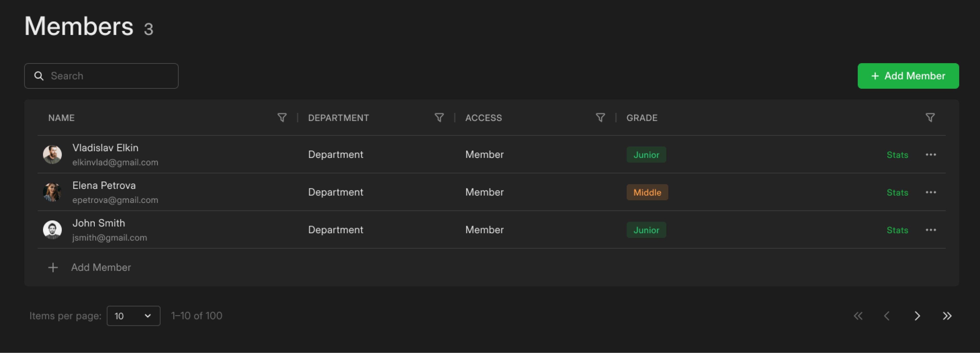Open the Department column filter
The width and height of the screenshot is (980, 353).
(x=439, y=118)
